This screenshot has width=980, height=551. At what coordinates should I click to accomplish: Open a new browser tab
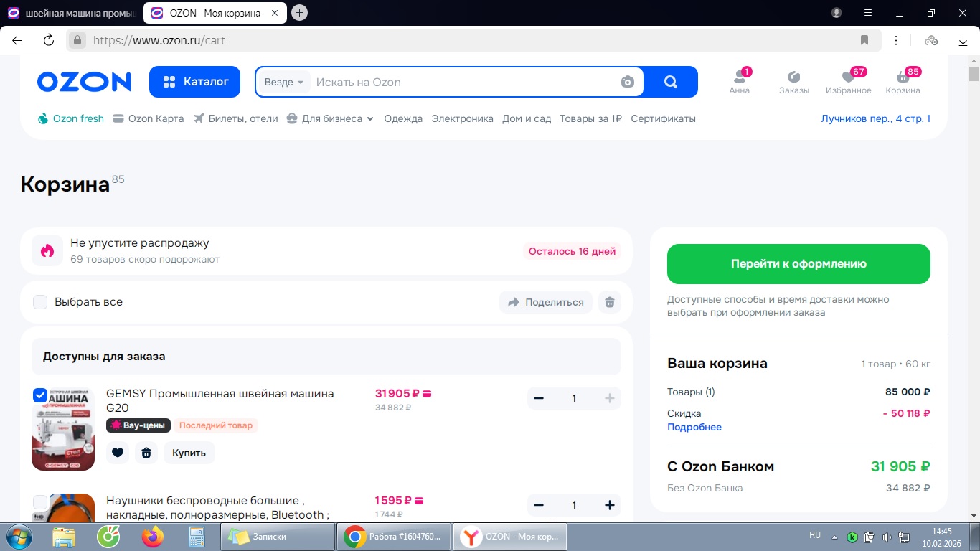point(300,12)
